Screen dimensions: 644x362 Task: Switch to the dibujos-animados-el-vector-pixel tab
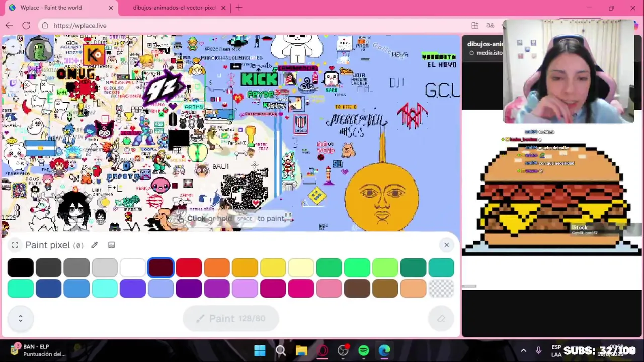(174, 8)
